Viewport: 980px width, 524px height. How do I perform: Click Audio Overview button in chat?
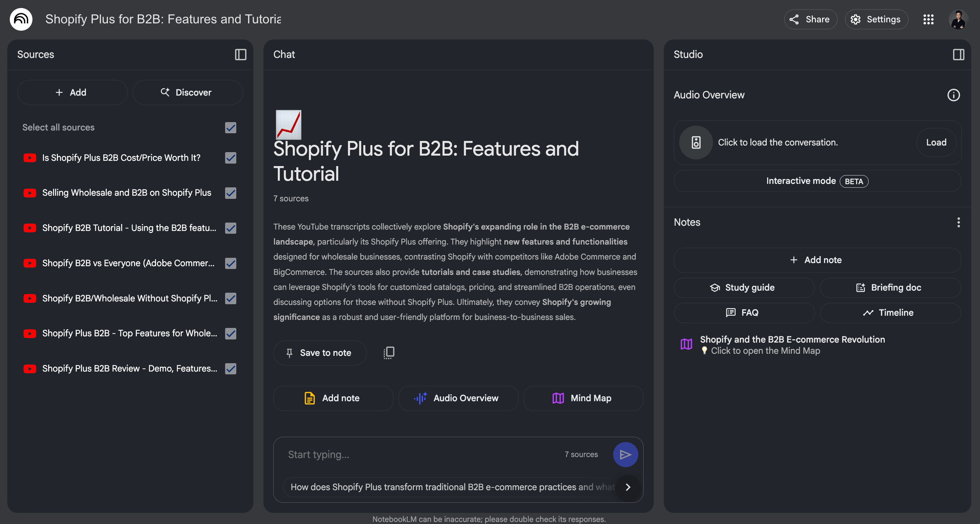pos(458,398)
